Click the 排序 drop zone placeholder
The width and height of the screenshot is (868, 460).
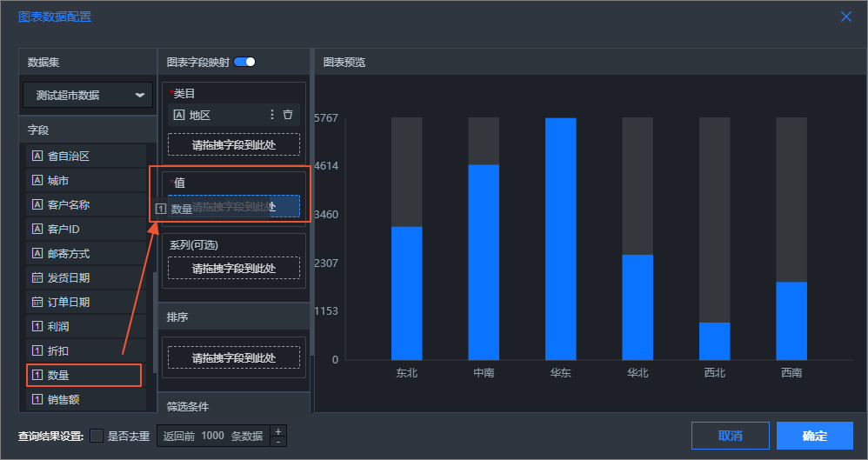tap(234, 357)
